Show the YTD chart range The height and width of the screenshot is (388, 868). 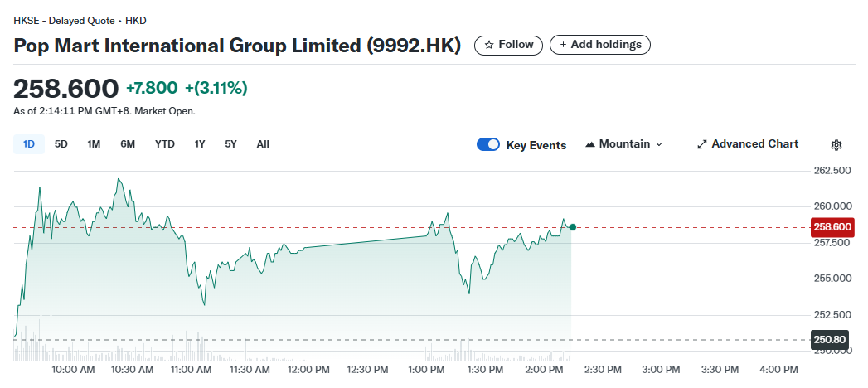click(165, 144)
